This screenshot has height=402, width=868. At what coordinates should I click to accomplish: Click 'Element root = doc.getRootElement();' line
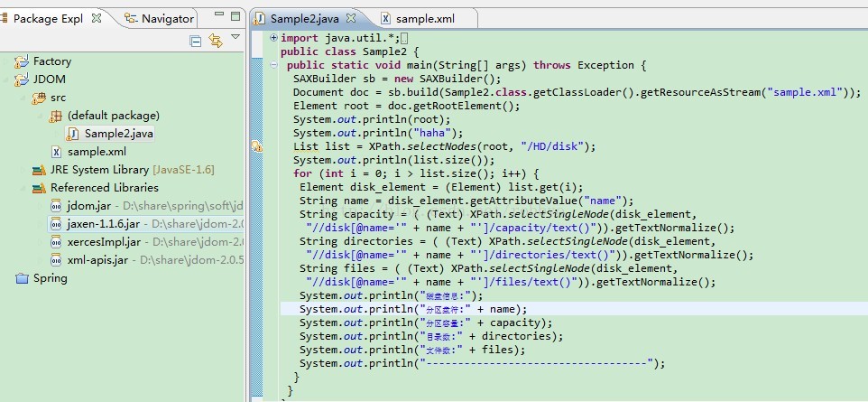click(x=407, y=106)
